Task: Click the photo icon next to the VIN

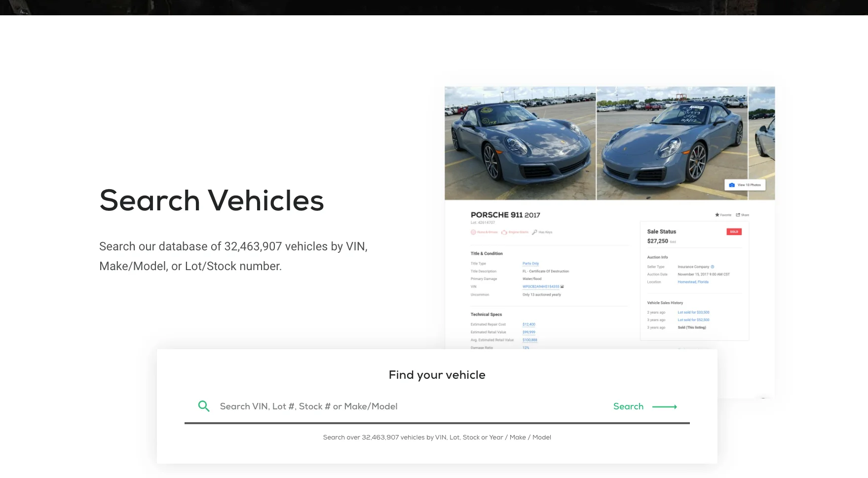Action: click(562, 286)
